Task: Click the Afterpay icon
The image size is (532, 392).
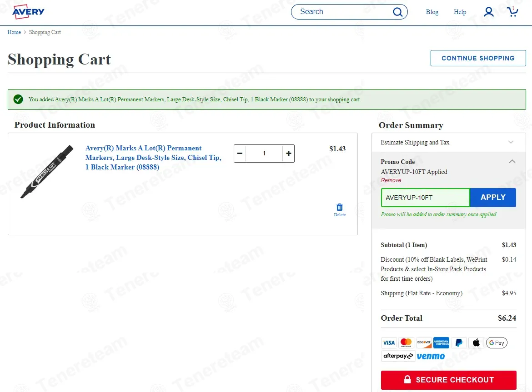Action: pos(398,356)
